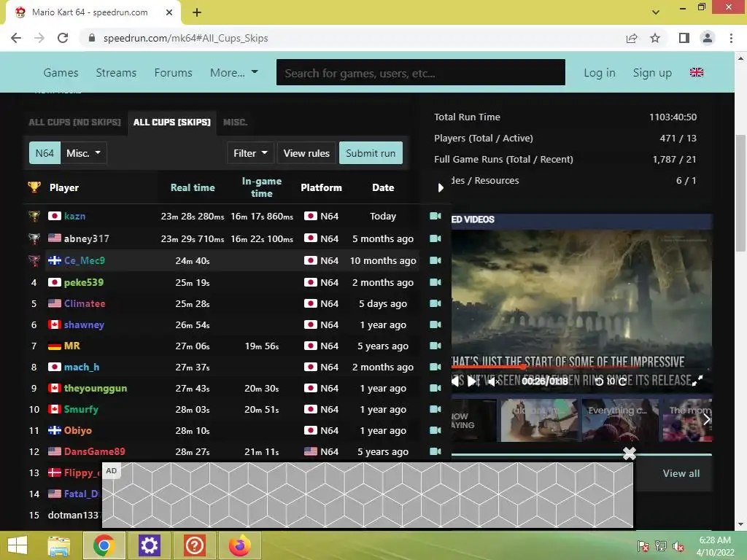
Task: Open theyounggun's run video icon
Action: pyautogui.click(x=435, y=388)
